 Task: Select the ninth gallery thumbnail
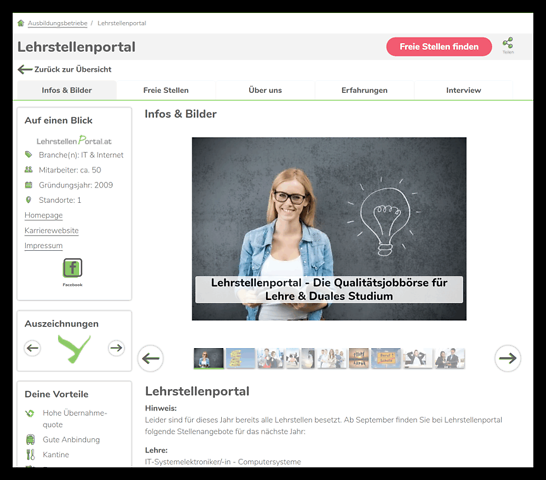click(418, 358)
